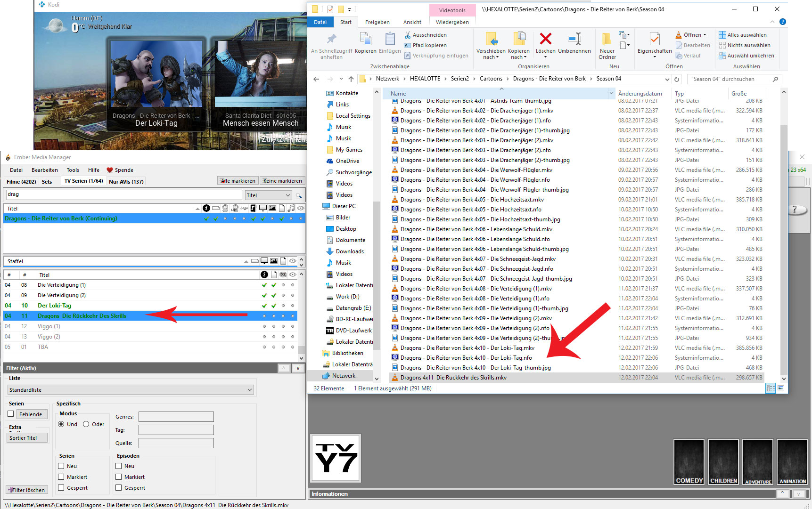The height and width of the screenshot is (509, 812).
Task: Switch to Nur AVIs (137) tab
Action: coord(126,181)
